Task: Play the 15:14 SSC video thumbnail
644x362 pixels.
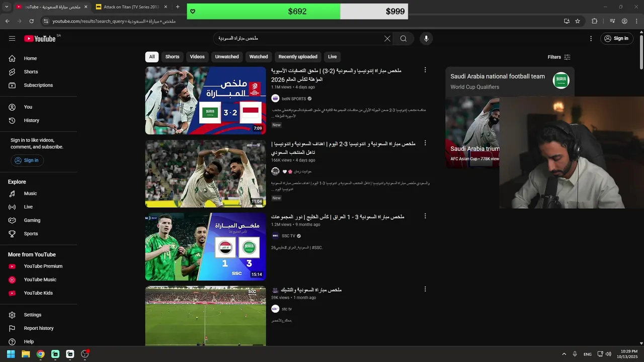Action: pyautogui.click(x=205, y=247)
